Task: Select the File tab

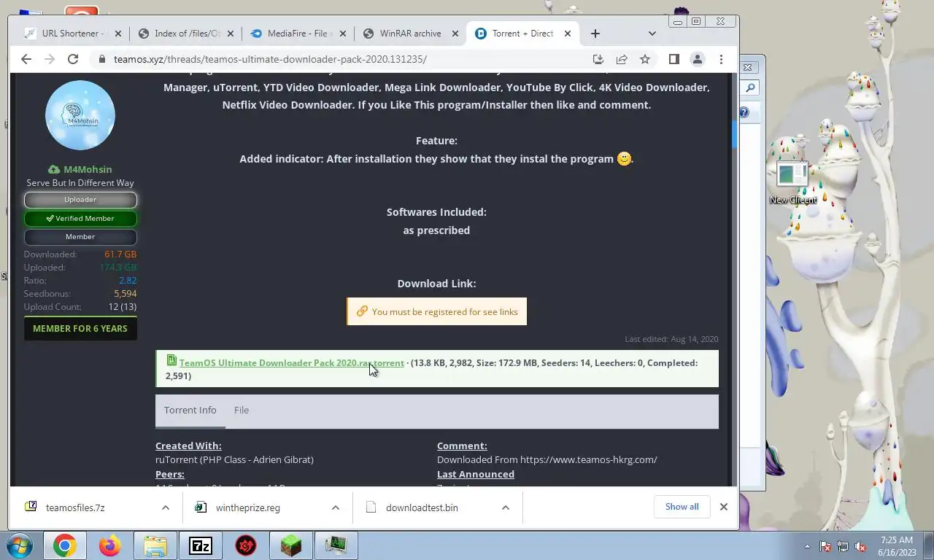Action: [x=242, y=411]
